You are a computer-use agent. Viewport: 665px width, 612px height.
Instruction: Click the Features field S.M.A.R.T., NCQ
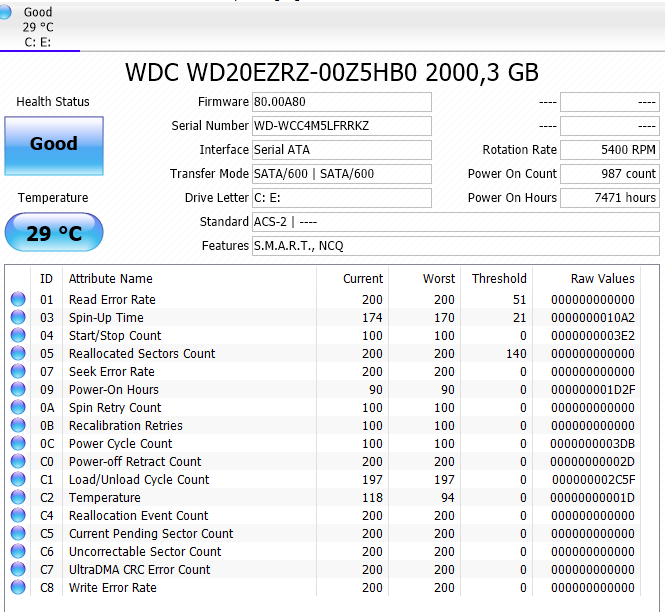click(455, 246)
